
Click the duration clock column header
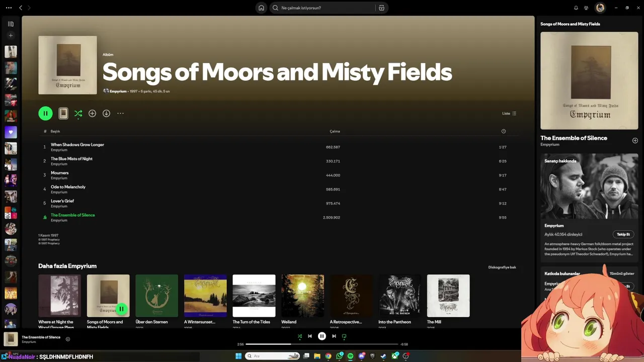[504, 131]
